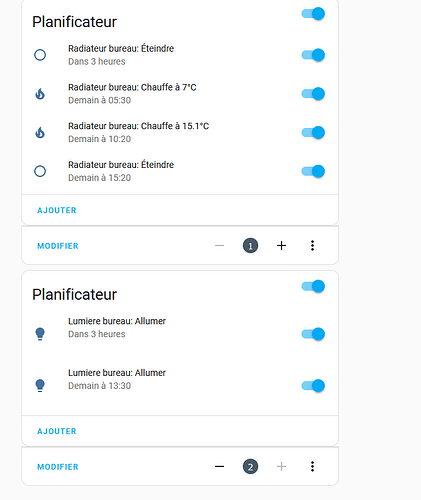
Task: Open three-dot menu for the light card
Action: point(312,466)
